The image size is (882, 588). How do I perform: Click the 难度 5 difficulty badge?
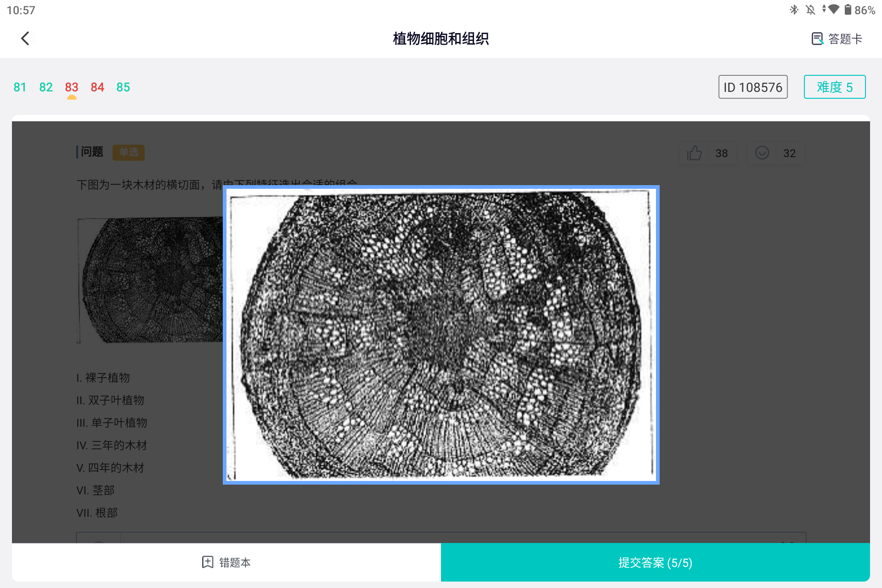click(835, 87)
